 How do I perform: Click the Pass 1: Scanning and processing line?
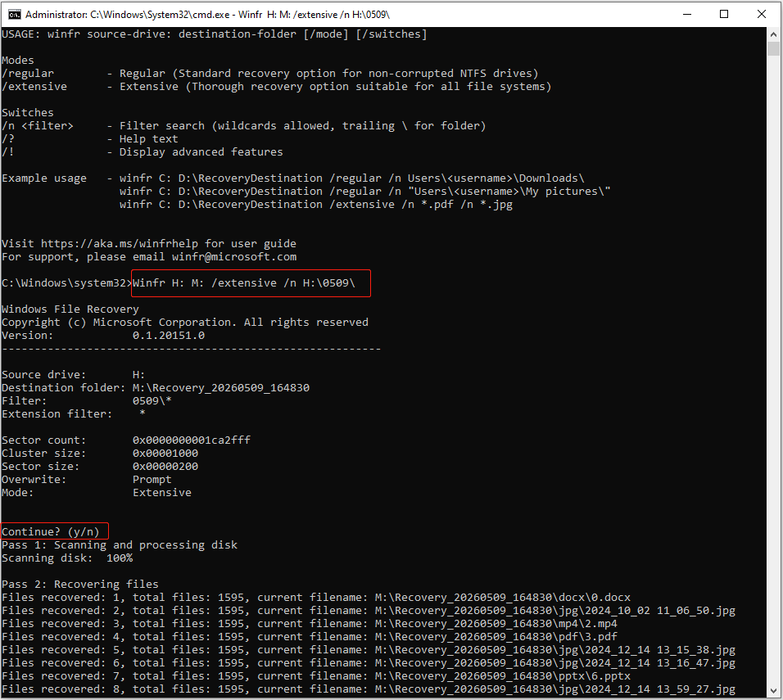(120, 544)
